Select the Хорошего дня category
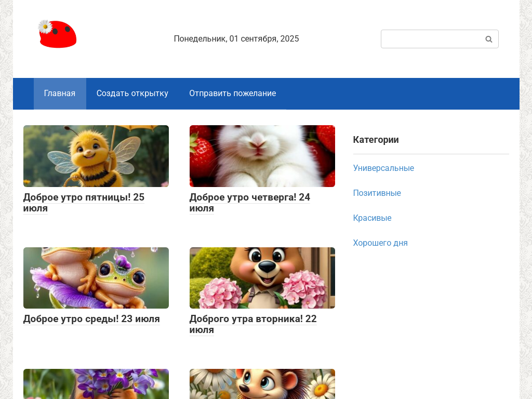The height and width of the screenshot is (399, 532). point(380,243)
